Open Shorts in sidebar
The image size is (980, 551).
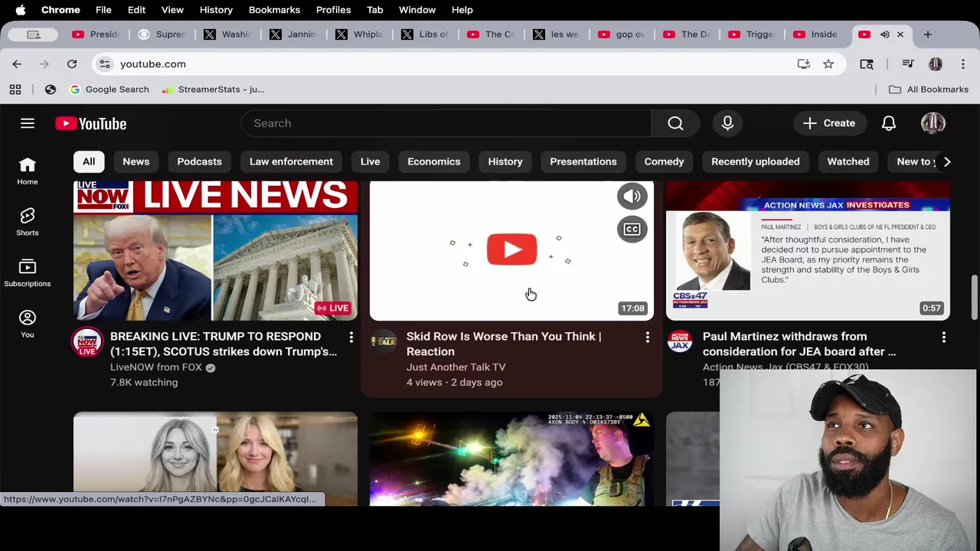pos(28,222)
